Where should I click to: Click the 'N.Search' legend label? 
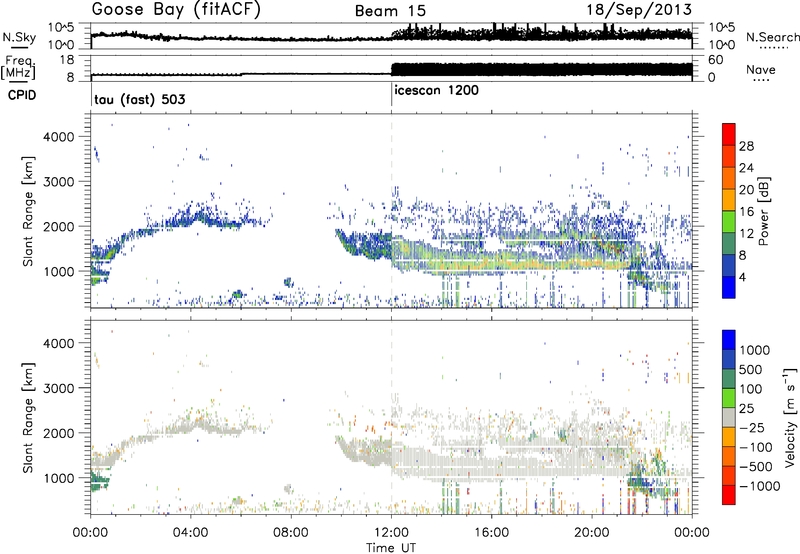tap(773, 37)
